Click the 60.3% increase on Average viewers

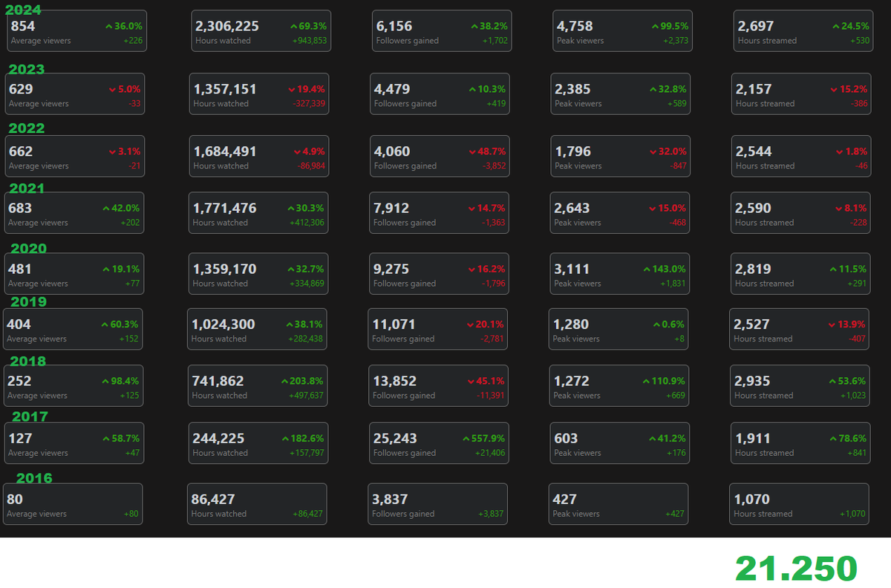coord(120,324)
